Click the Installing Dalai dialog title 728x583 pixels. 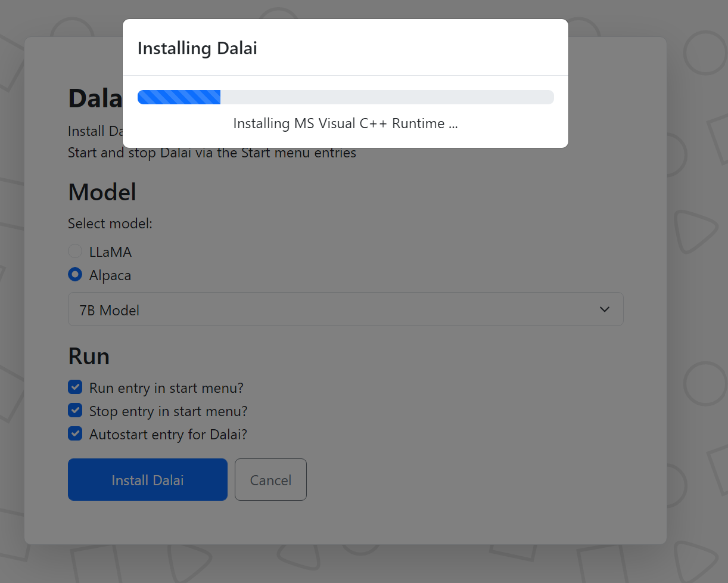pos(197,48)
